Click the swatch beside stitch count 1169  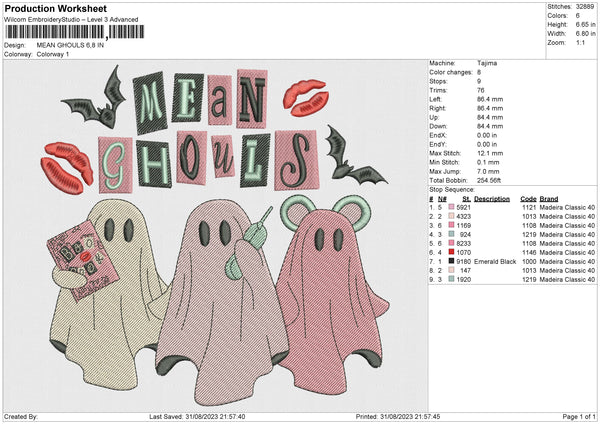pyautogui.click(x=452, y=225)
